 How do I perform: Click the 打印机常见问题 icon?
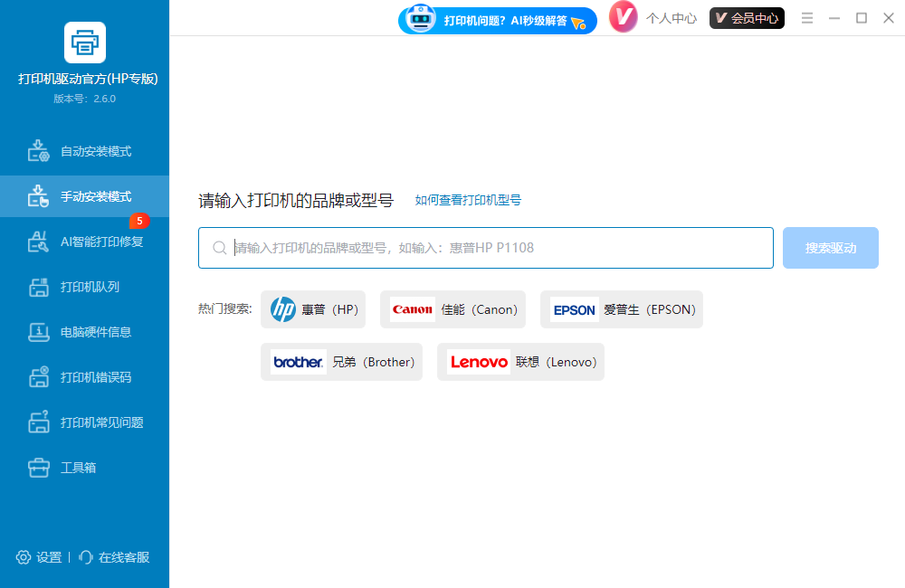(x=38, y=422)
